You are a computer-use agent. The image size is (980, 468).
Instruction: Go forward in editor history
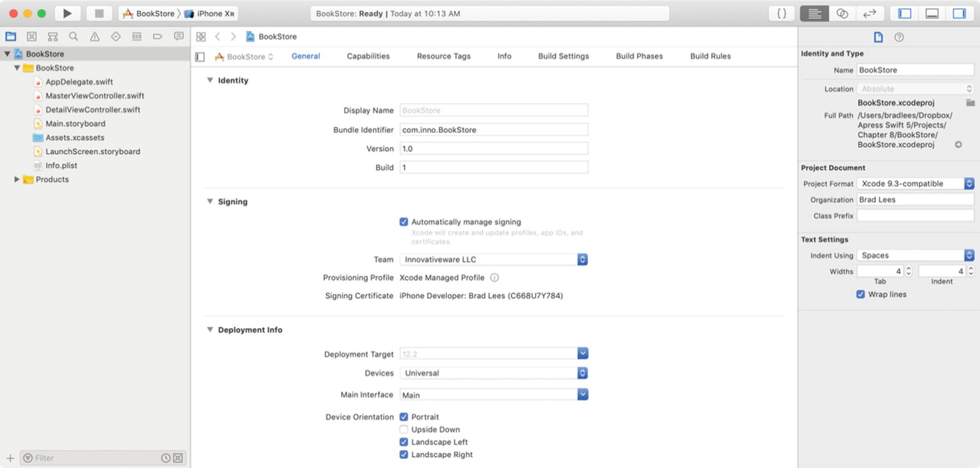click(233, 36)
